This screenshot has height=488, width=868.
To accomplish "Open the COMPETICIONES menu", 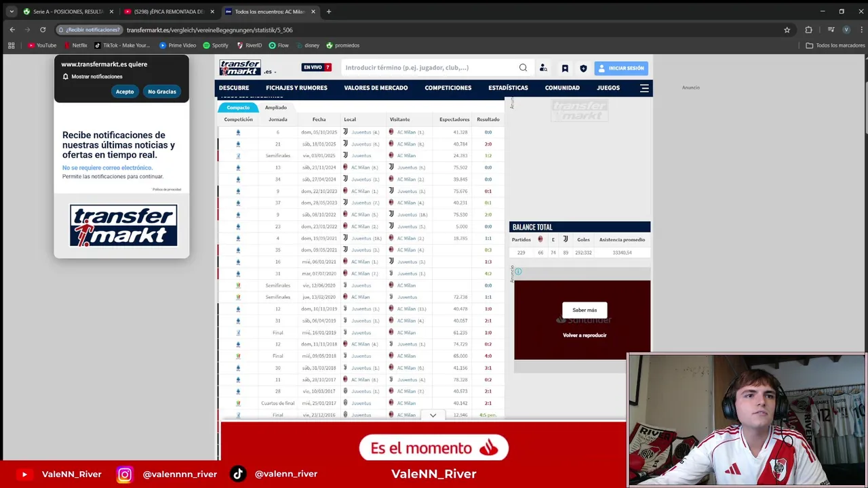I will click(448, 88).
